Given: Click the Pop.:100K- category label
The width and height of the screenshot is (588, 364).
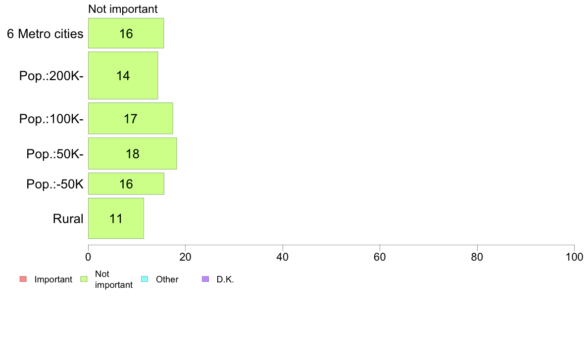Looking at the screenshot, I should tap(51, 119).
